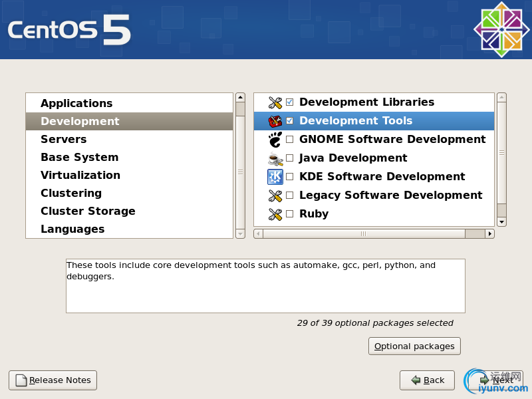The height and width of the screenshot is (399, 532).
Task: Select the KDE Software Development row
Action: tap(374, 177)
